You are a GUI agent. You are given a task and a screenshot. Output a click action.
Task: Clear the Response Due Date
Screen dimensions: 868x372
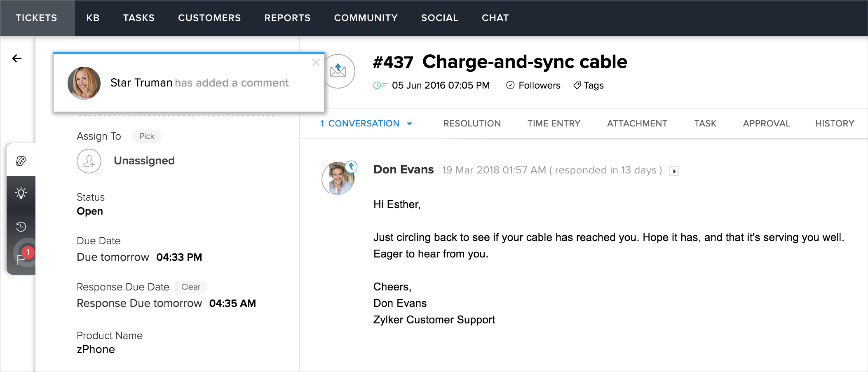190,287
